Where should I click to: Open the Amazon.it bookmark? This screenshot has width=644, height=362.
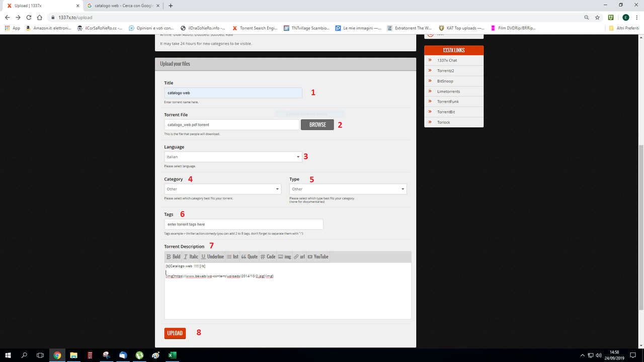[49, 28]
